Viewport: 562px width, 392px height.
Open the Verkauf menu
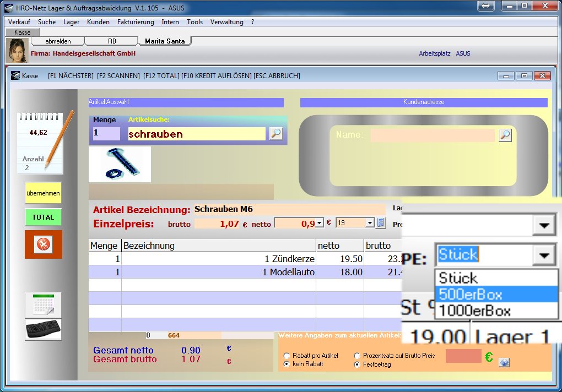[19, 22]
